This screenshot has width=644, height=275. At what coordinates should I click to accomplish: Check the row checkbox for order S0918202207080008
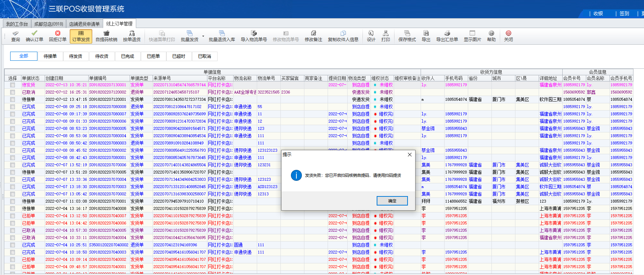[x=13, y=107]
